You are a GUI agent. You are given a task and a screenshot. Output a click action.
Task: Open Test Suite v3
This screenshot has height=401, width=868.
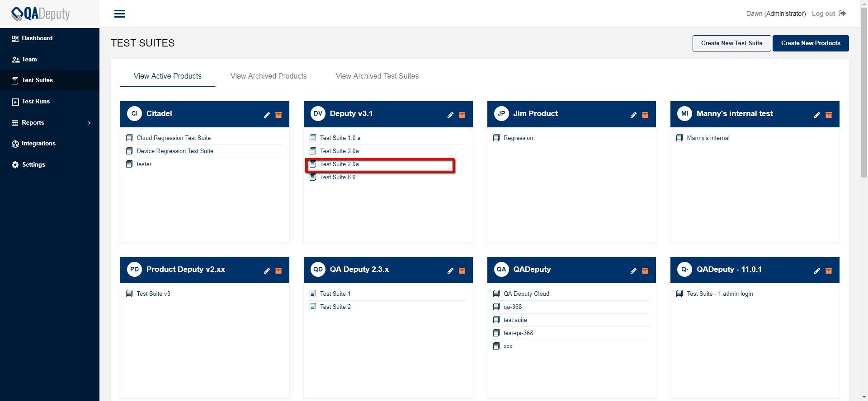point(153,294)
